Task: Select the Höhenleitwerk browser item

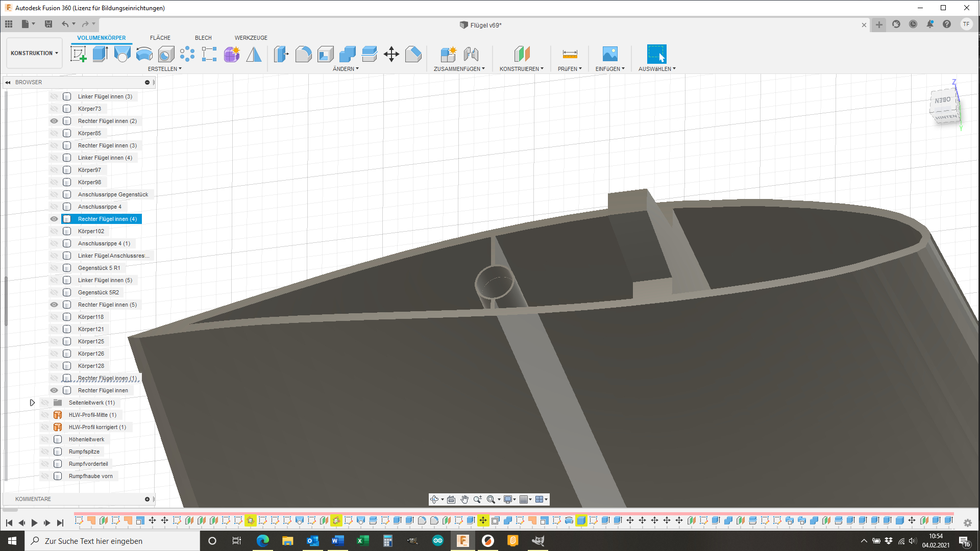Action: point(86,439)
